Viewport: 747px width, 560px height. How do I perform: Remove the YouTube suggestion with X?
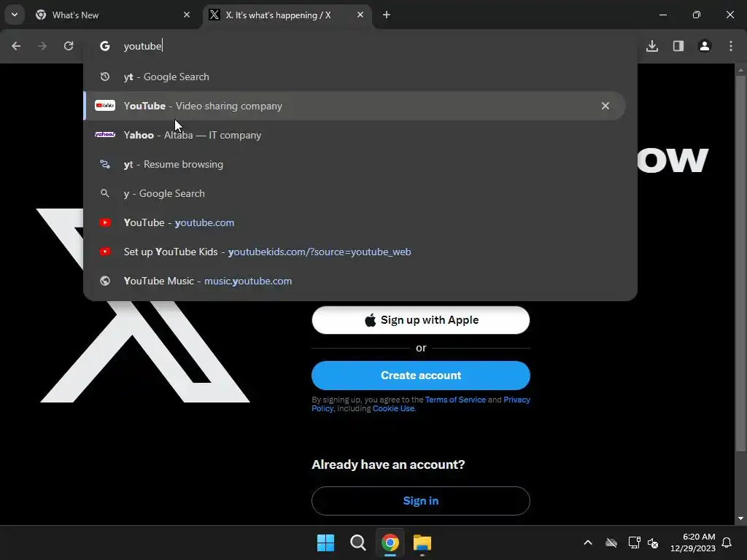[605, 106]
